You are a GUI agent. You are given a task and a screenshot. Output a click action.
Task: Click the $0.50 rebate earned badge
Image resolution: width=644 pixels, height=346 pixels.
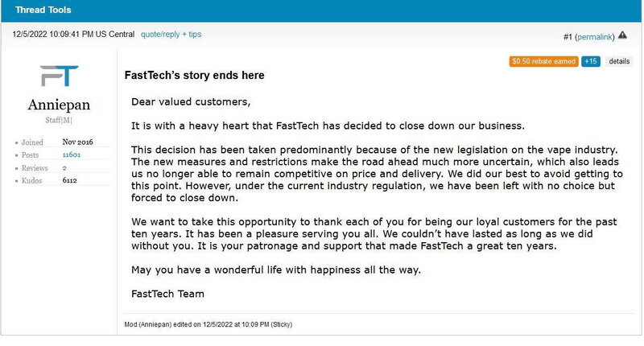click(x=543, y=62)
